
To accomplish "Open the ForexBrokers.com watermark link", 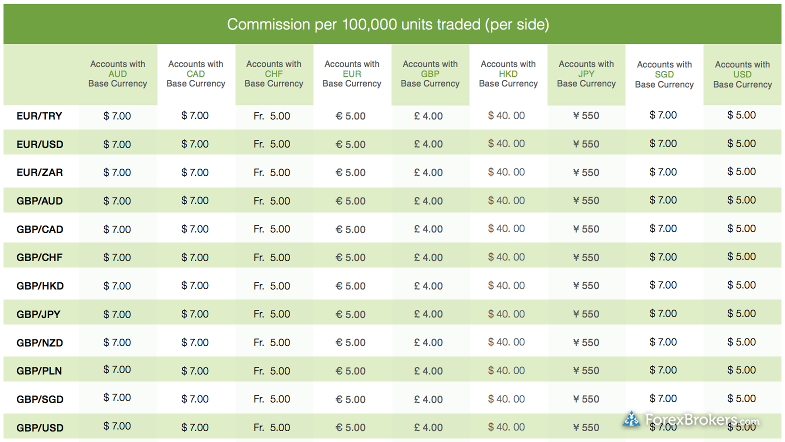I will tap(691, 419).
